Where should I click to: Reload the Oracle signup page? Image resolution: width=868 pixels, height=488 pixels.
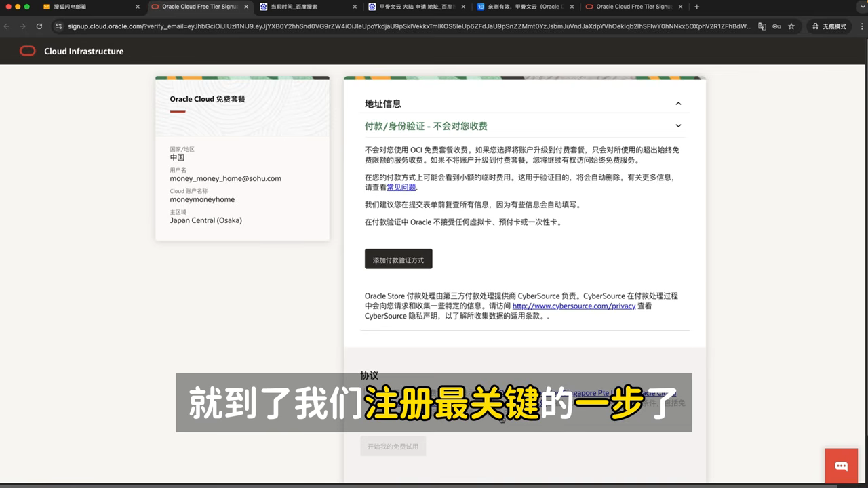pyautogui.click(x=39, y=26)
